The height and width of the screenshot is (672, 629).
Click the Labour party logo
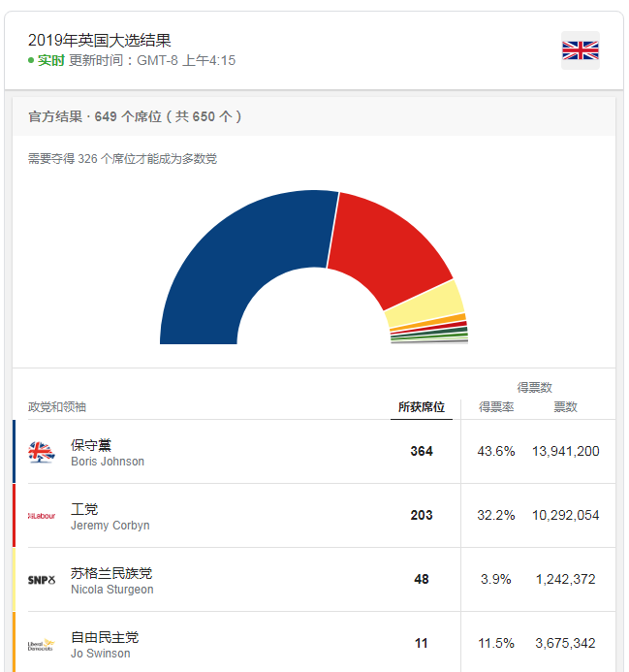tap(42, 516)
